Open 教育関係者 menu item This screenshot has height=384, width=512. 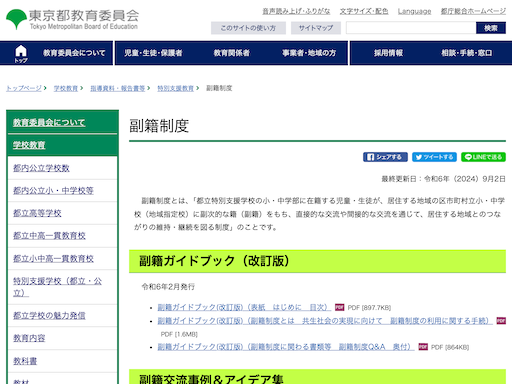232,53
